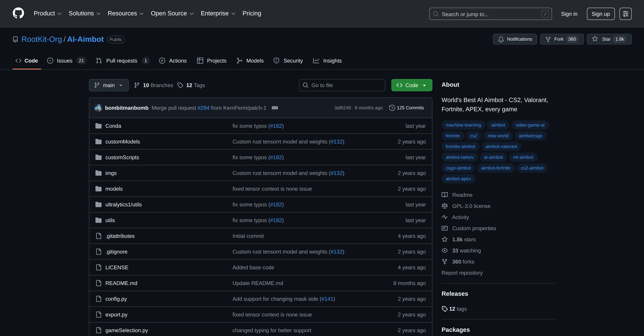The image size is (644, 336).
Task: Expand the green Code button dropdown arrow
Action: 424,85
